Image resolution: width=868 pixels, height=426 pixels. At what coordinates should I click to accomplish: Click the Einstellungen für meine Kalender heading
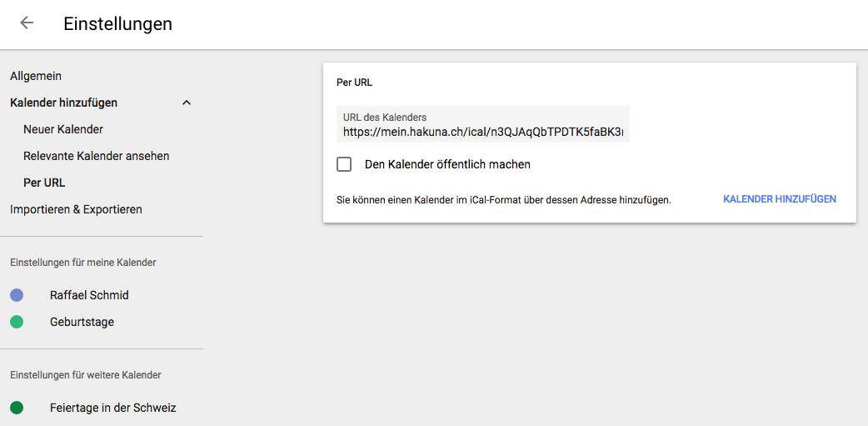click(83, 262)
